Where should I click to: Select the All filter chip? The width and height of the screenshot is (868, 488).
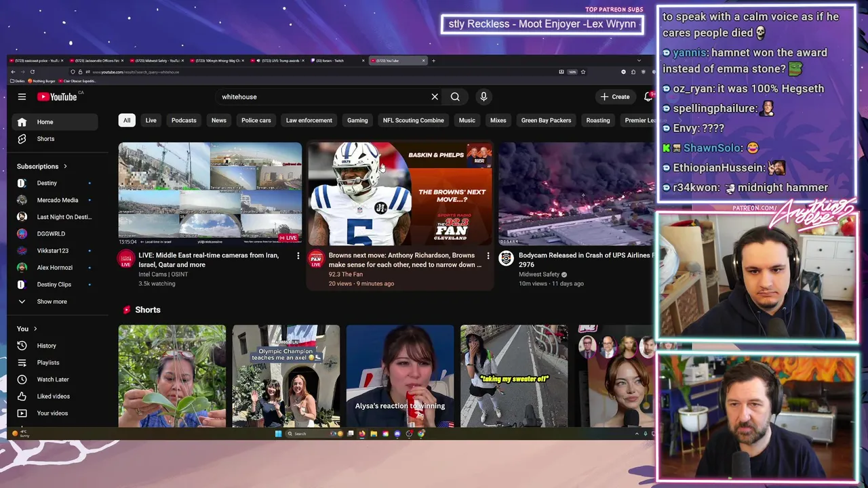pos(126,120)
